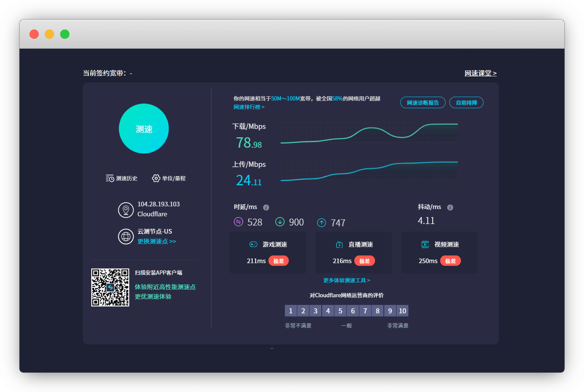Click the 抖动/ms info icon
Screen dimensions: 584x392
[450, 208]
